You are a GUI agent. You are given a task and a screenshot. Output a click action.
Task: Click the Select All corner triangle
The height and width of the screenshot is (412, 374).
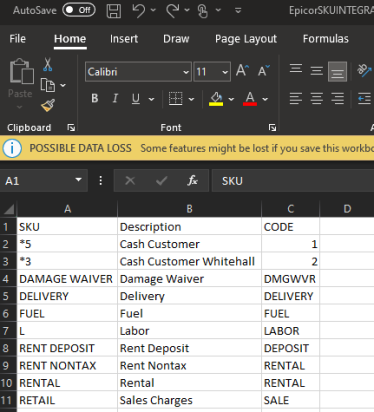9,209
